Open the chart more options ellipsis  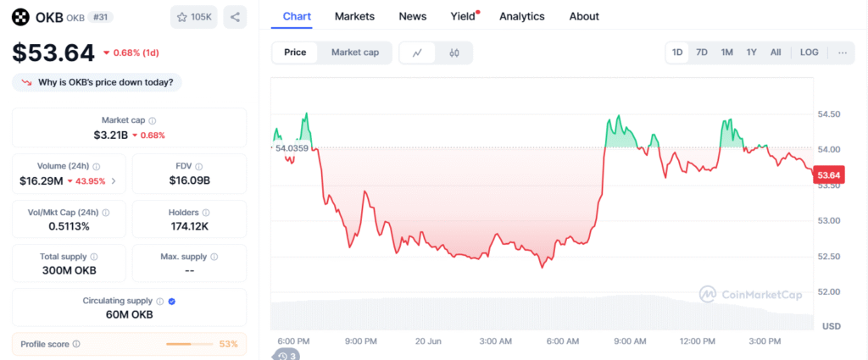coord(843,53)
